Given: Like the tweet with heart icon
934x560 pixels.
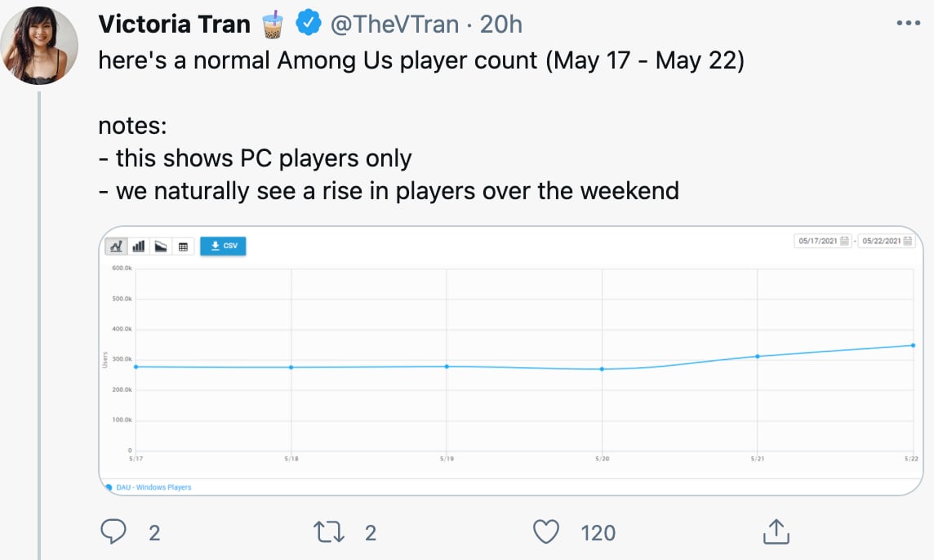Looking at the screenshot, I should [x=545, y=533].
